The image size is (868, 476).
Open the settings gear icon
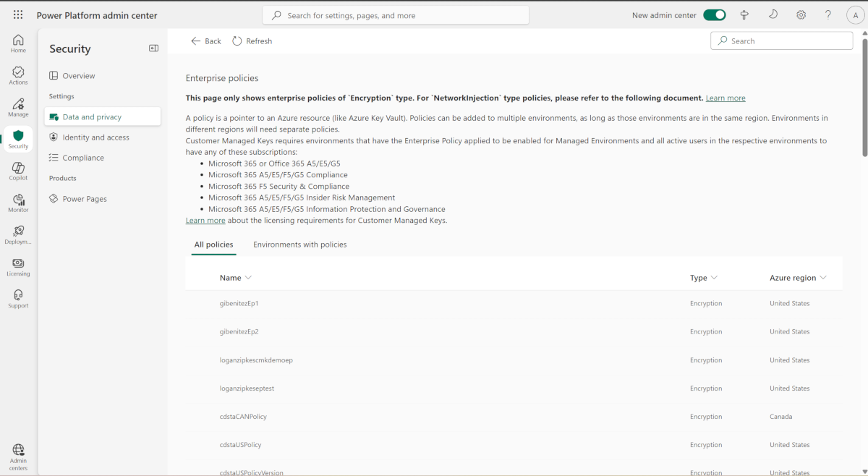tap(801, 15)
